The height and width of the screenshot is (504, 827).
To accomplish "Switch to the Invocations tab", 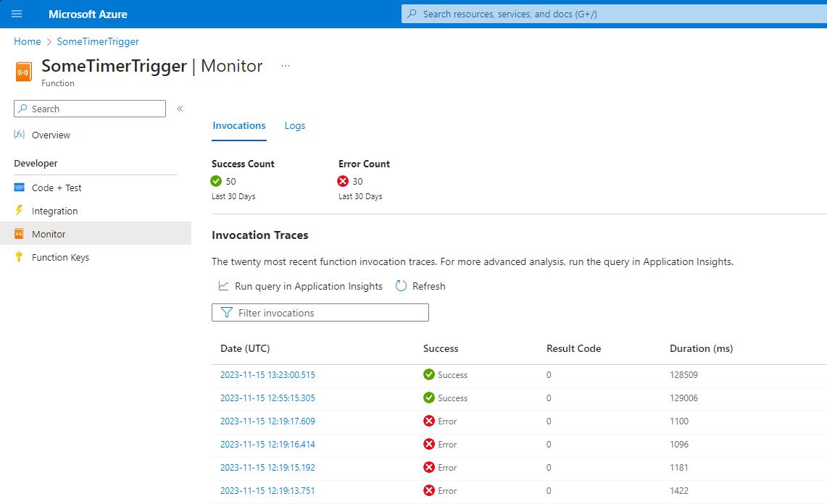I will (x=239, y=125).
